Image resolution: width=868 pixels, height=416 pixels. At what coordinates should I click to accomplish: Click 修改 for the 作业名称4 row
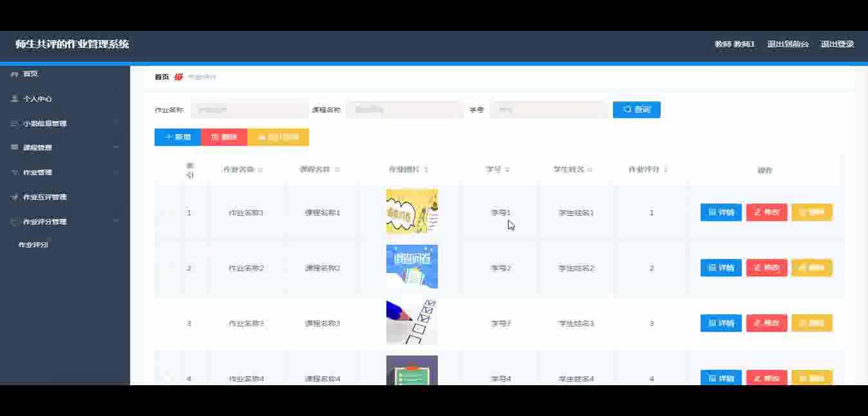pyautogui.click(x=767, y=378)
